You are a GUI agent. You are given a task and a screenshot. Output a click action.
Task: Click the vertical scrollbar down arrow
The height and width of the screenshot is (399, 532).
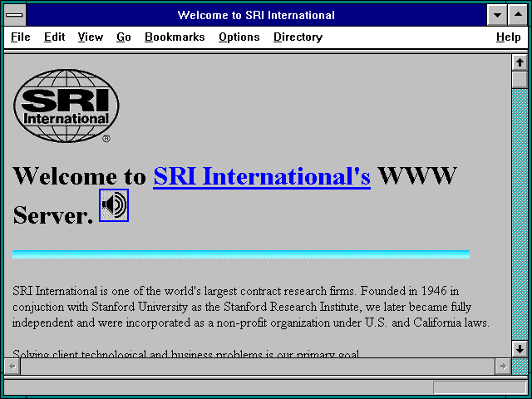520,349
